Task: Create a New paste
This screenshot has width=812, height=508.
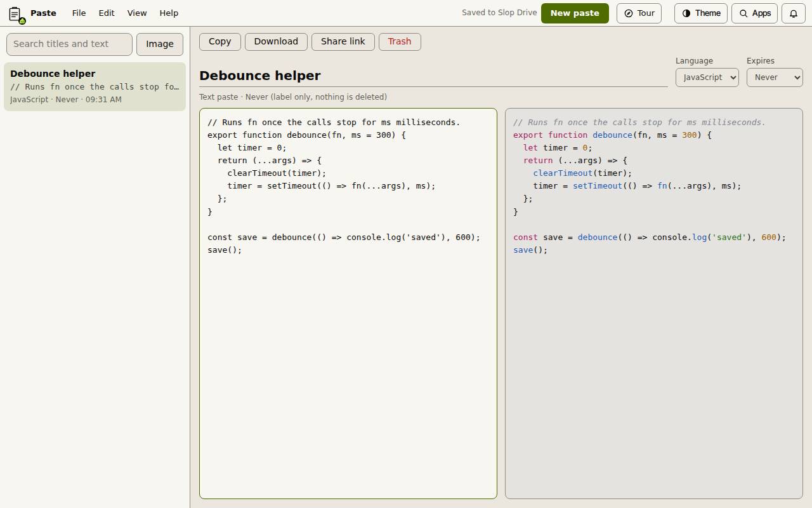Action: (x=575, y=13)
